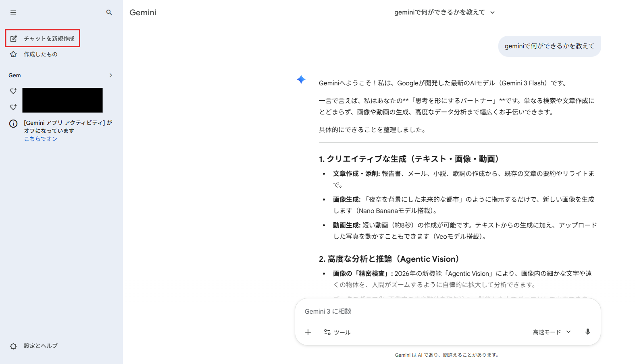637x364 pixels.
Task: Activate the microphone for voice input
Action: pyautogui.click(x=588, y=332)
